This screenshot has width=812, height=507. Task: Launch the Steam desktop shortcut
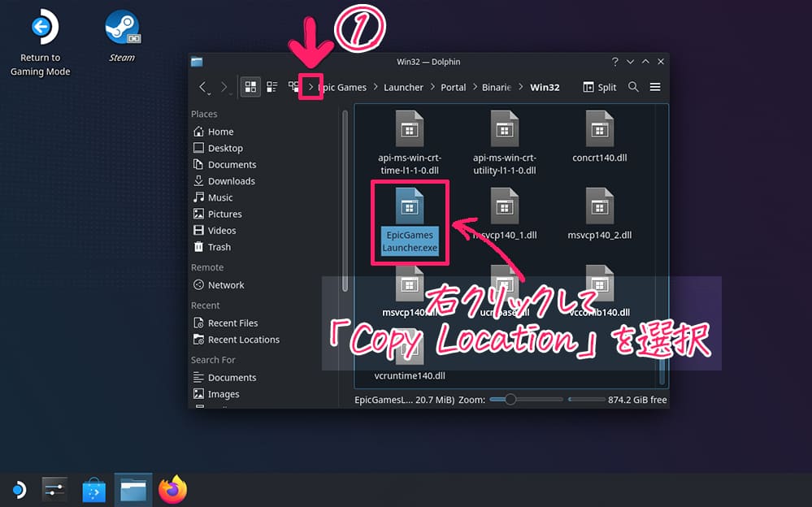122,35
